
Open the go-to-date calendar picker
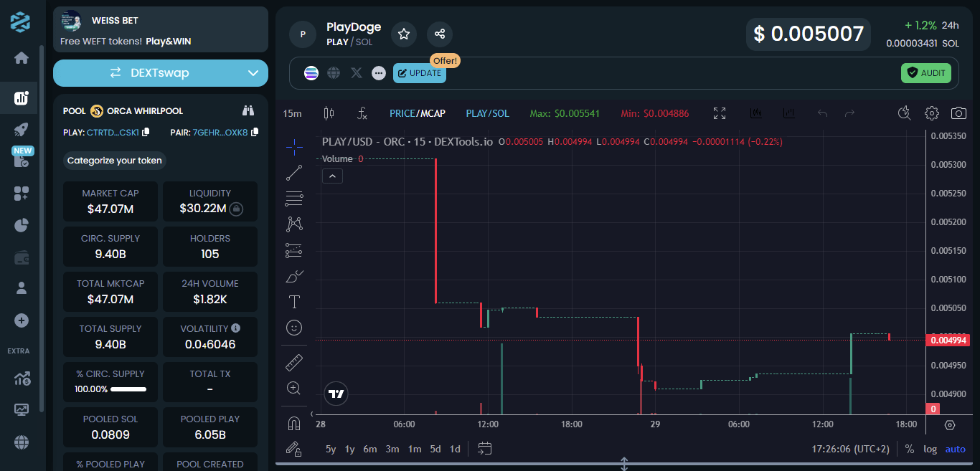tap(484, 449)
